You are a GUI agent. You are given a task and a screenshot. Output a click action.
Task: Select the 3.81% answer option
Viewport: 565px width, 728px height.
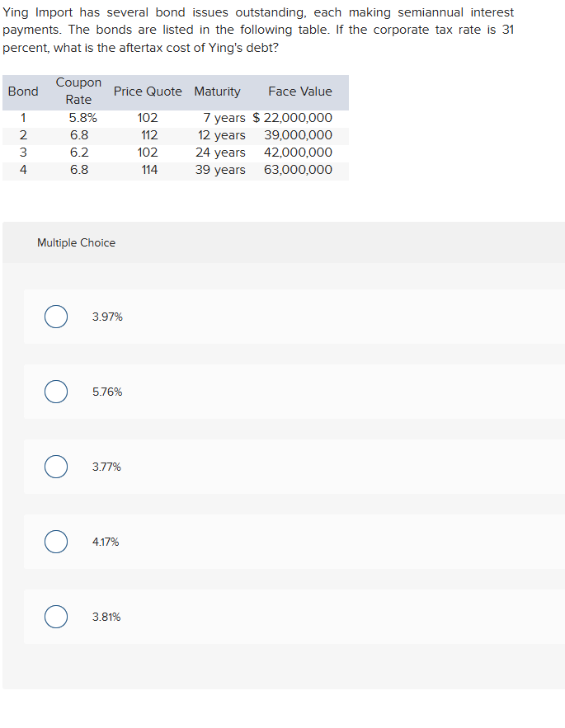(55, 617)
